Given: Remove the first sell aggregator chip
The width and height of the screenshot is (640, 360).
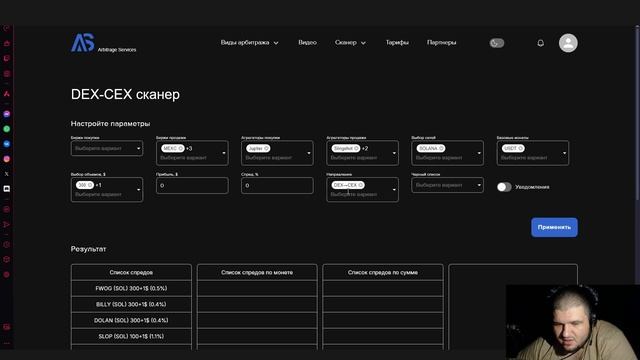Looking at the screenshot, I should click(x=356, y=149).
